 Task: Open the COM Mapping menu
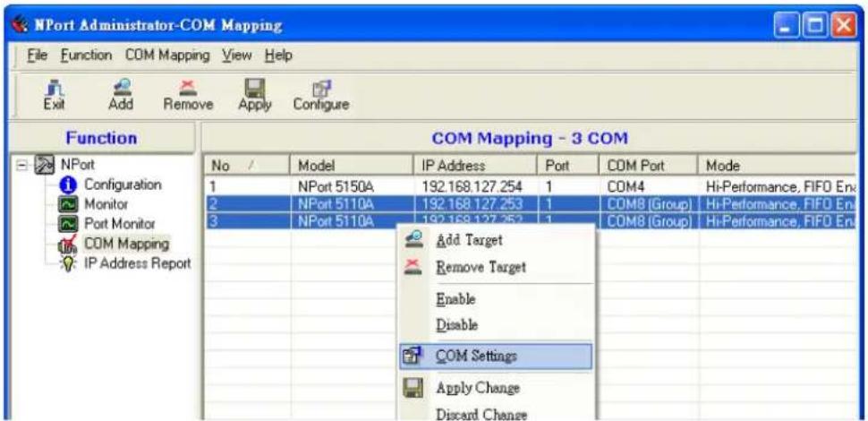coord(167,56)
